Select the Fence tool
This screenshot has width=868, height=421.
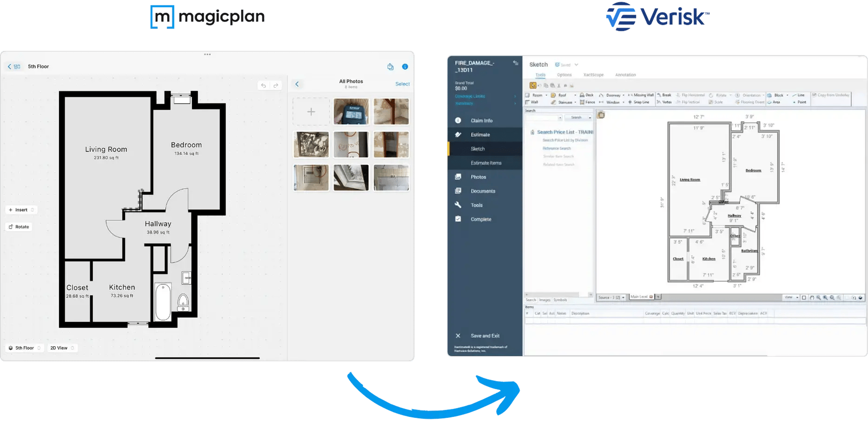587,102
